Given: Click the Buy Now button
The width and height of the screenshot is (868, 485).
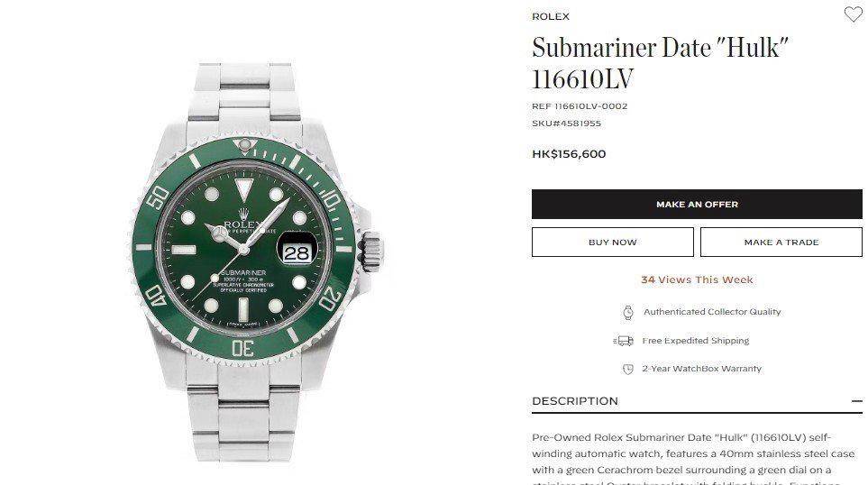Looking at the screenshot, I should click(613, 242).
